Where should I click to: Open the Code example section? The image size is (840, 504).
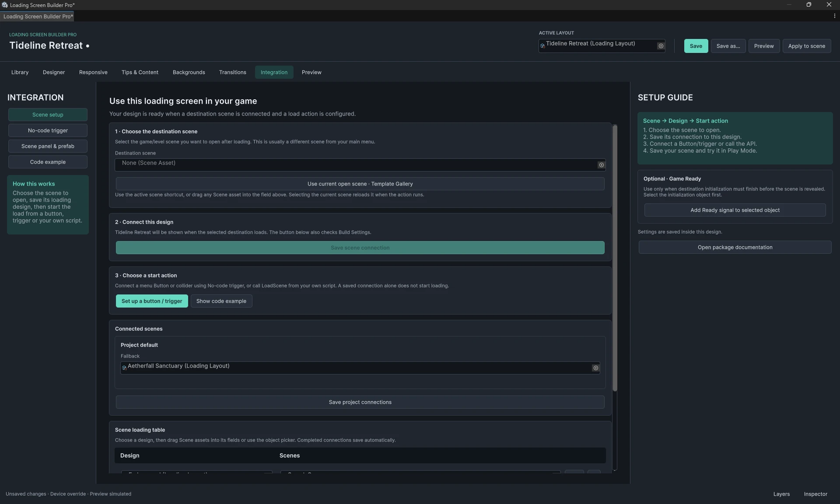point(48,162)
